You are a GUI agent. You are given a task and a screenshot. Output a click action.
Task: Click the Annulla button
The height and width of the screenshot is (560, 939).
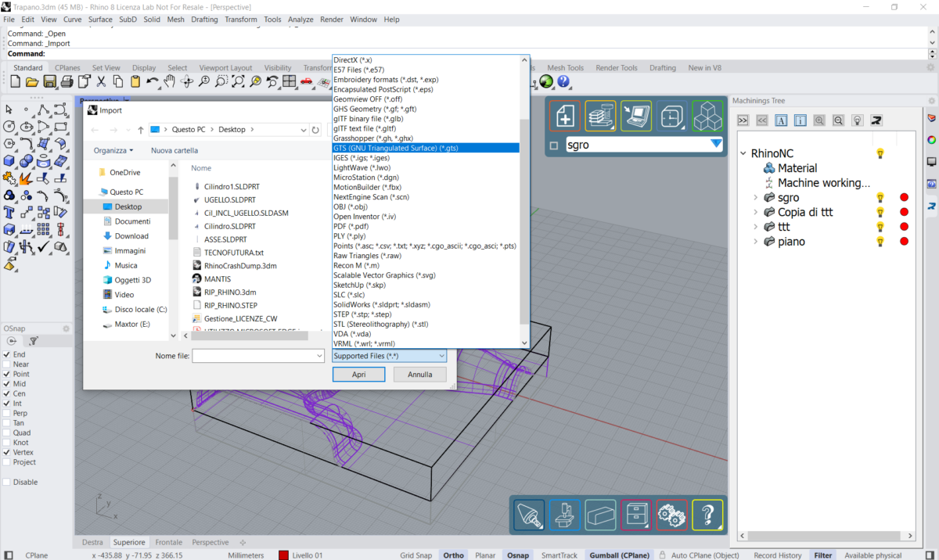[x=420, y=375]
